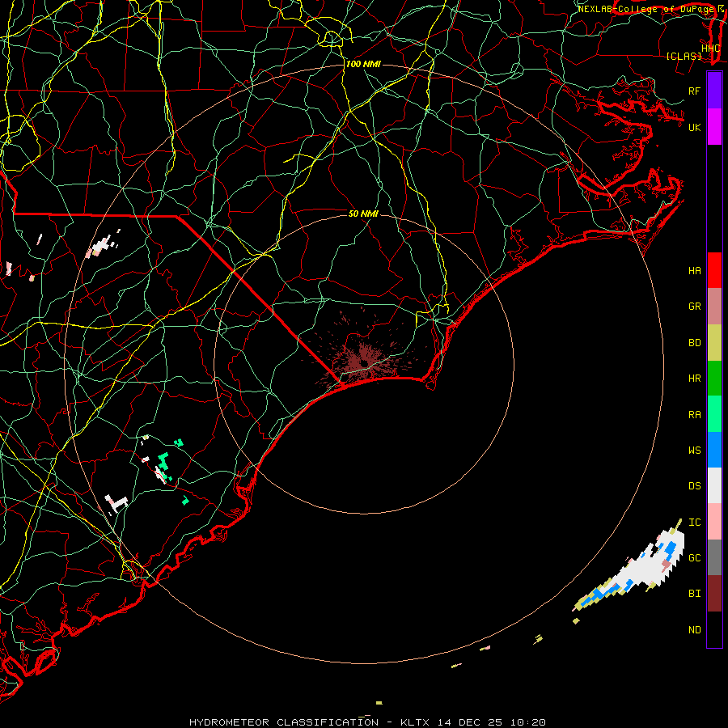
Task: Choose the light green RA rain swatch
Action: tap(714, 414)
